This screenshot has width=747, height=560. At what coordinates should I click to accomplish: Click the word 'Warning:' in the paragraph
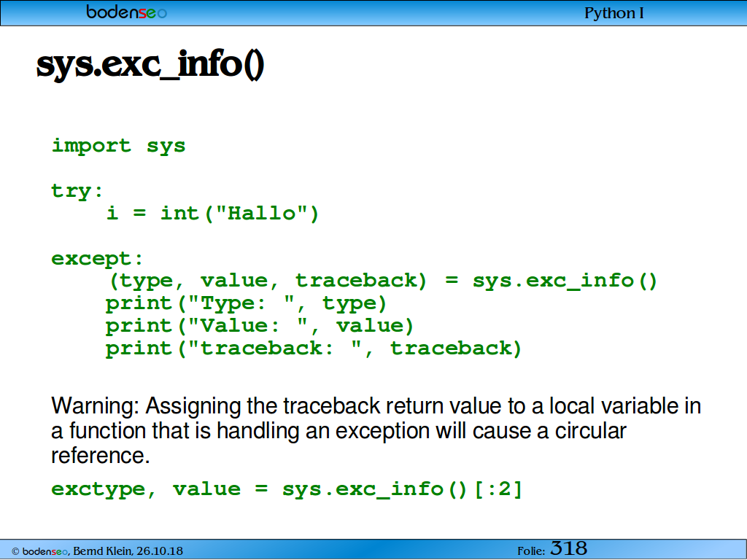pos(96,406)
